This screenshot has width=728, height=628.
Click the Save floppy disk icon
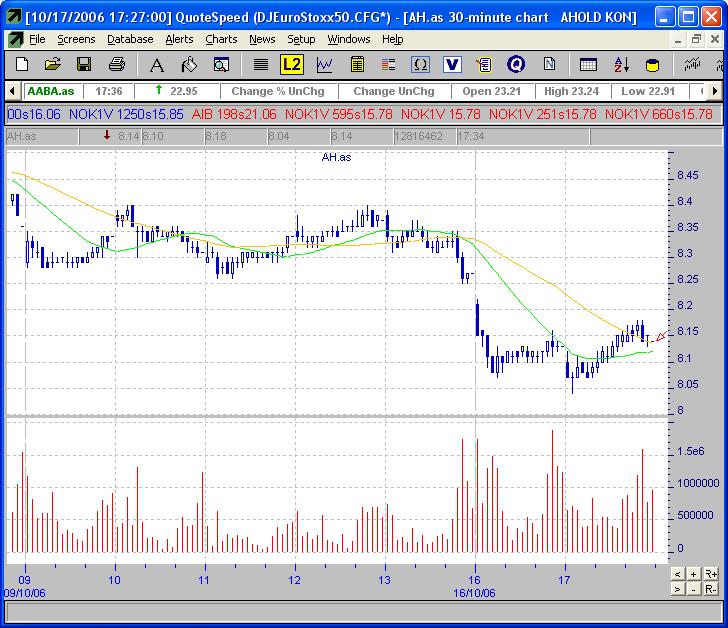coord(84,64)
